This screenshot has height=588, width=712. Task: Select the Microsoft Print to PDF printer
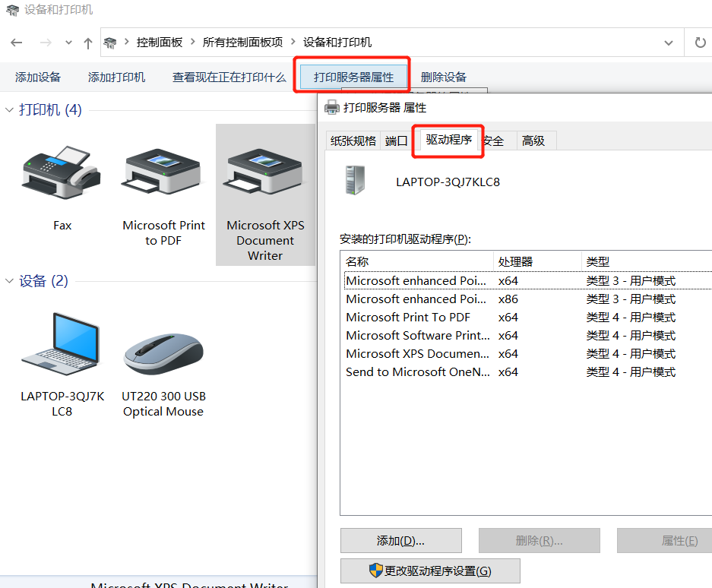pyautogui.click(x=163, y=197)
